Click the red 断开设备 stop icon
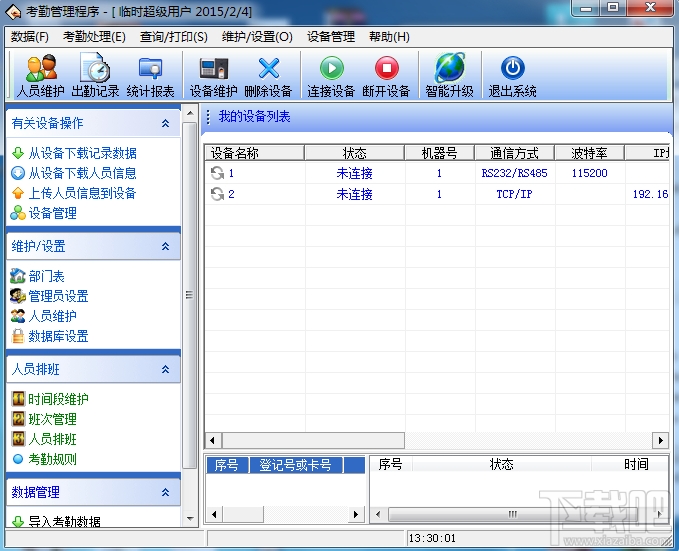Viewport: 679px width, 551px height. [x=387, y=68]
